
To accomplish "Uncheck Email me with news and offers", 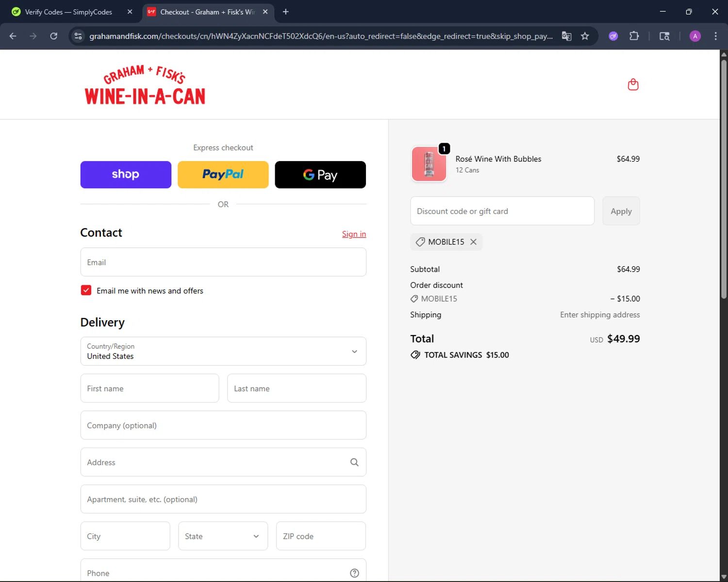I will click(86, 290).
